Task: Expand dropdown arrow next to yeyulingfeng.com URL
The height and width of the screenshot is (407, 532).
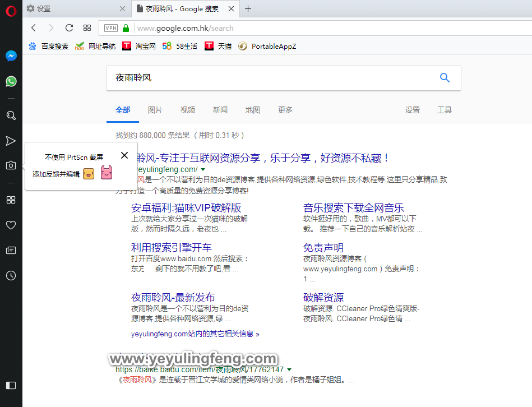Action: [203, 169]
